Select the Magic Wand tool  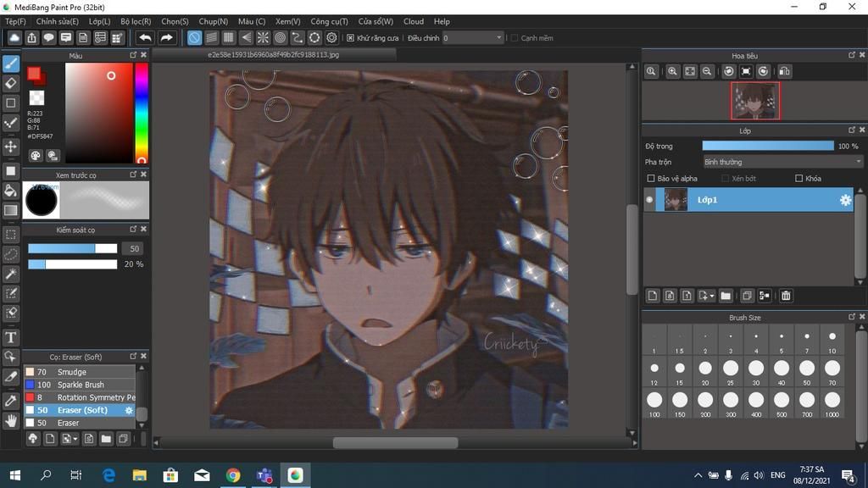10,274
